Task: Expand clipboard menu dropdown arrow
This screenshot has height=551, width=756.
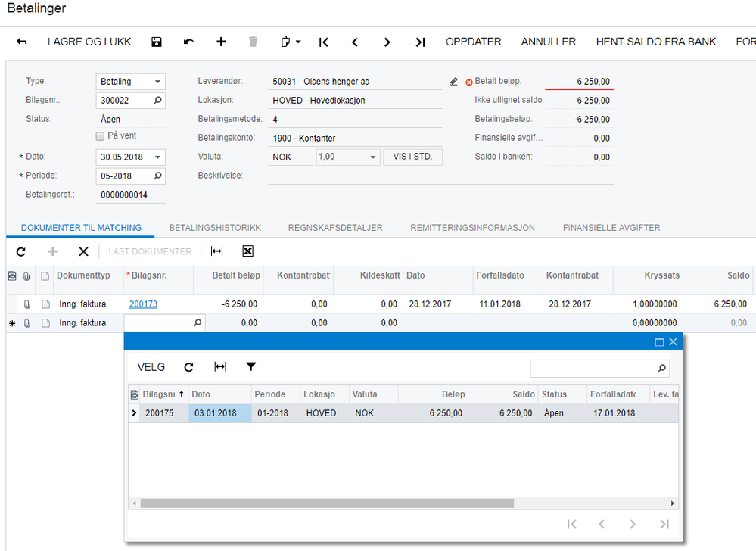Action: pyautogui.click(x=298, y=42)
